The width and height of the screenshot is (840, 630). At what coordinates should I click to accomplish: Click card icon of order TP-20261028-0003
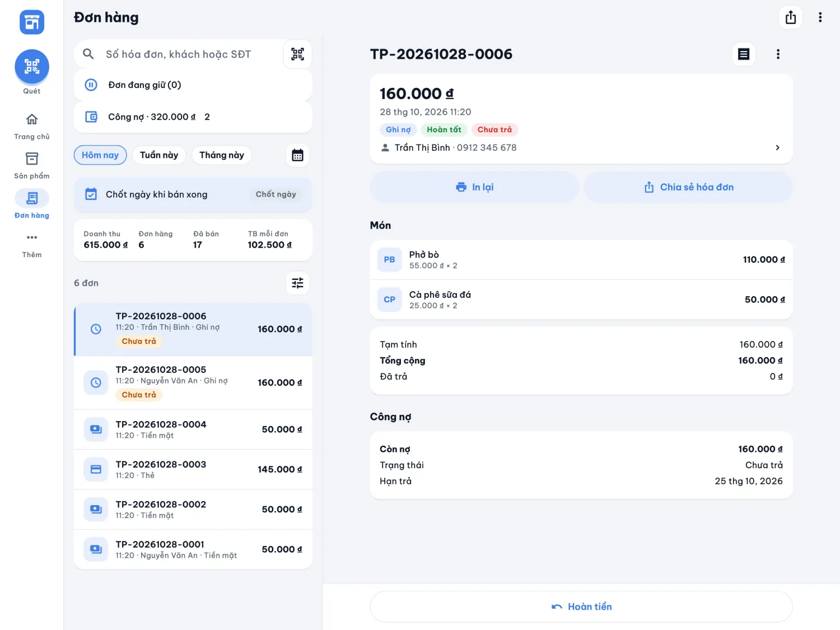tap(96, 469)
